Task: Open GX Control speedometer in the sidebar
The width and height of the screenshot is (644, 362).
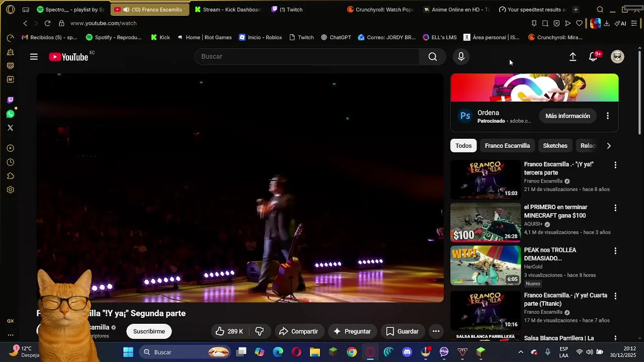Action: click(10, 38)
